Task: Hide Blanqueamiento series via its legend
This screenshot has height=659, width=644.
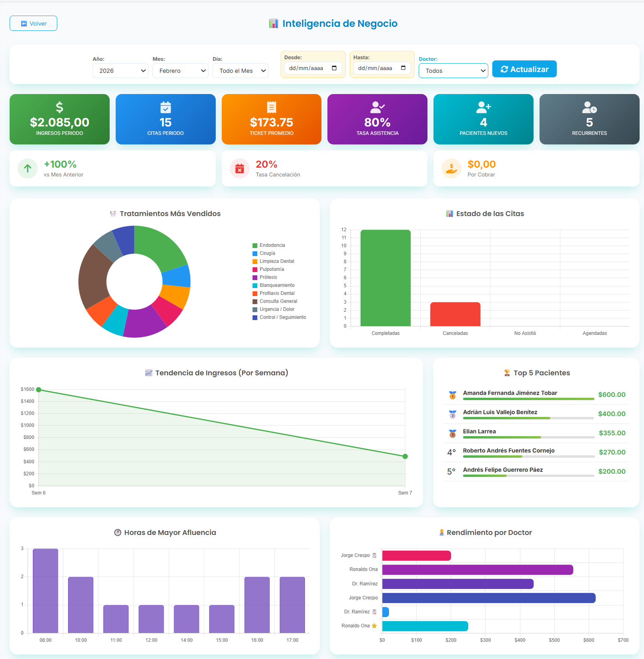Action: pyautogui.click(x=277, y=285)
